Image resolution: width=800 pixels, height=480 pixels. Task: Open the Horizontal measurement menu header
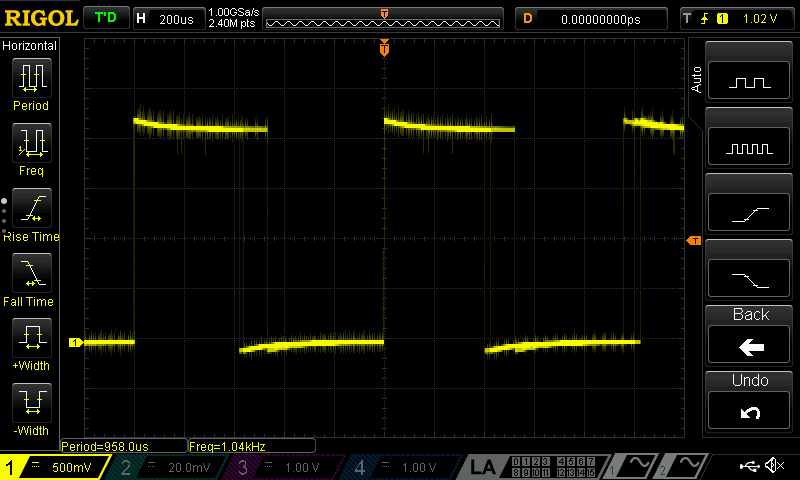click(x=30, y=46)
